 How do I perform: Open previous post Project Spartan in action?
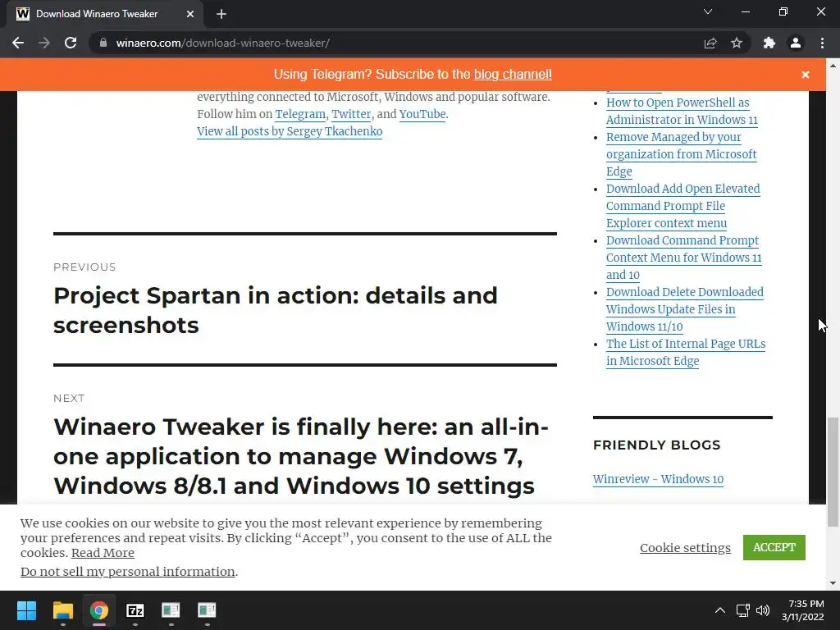point(276,310)
